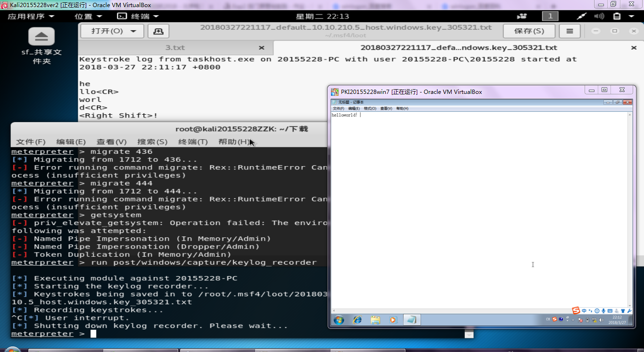This screenshot has width=644, height=352.
Task: Click the 'llo<CR>' line in the keystroke log
Action: [99, 92]
